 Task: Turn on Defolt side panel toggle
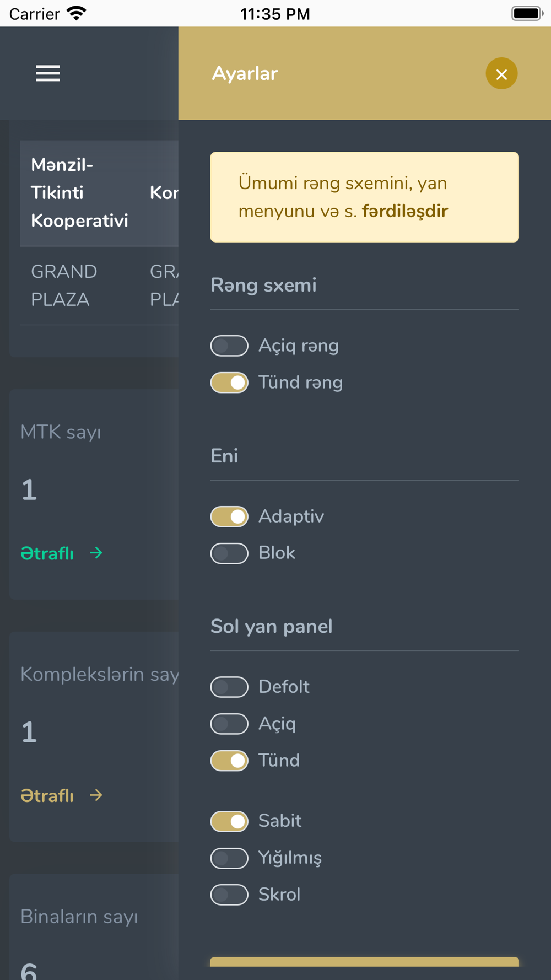point(229,687)
